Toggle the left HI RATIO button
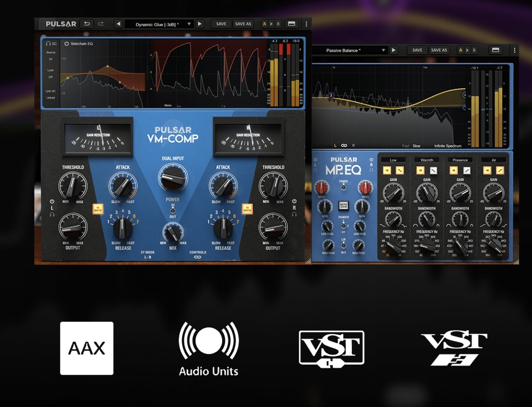The width and height of the screenshot is (532, 407). pos(98,209)
